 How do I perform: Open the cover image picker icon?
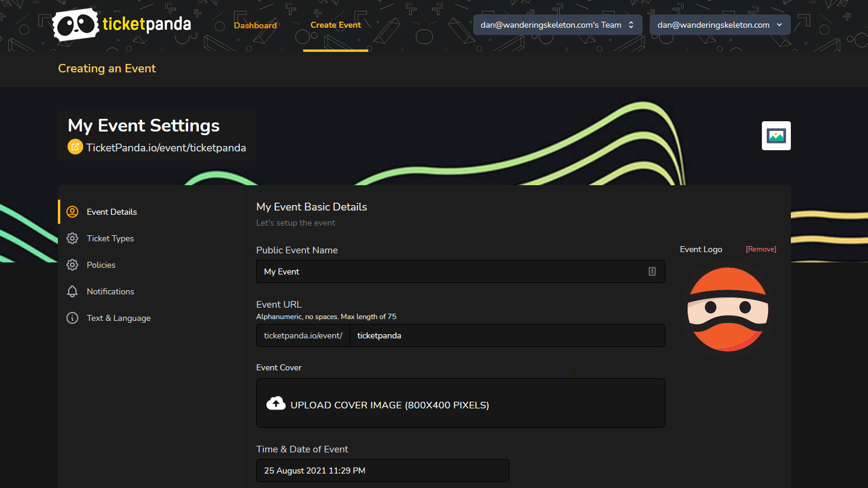tap(776, 136)
